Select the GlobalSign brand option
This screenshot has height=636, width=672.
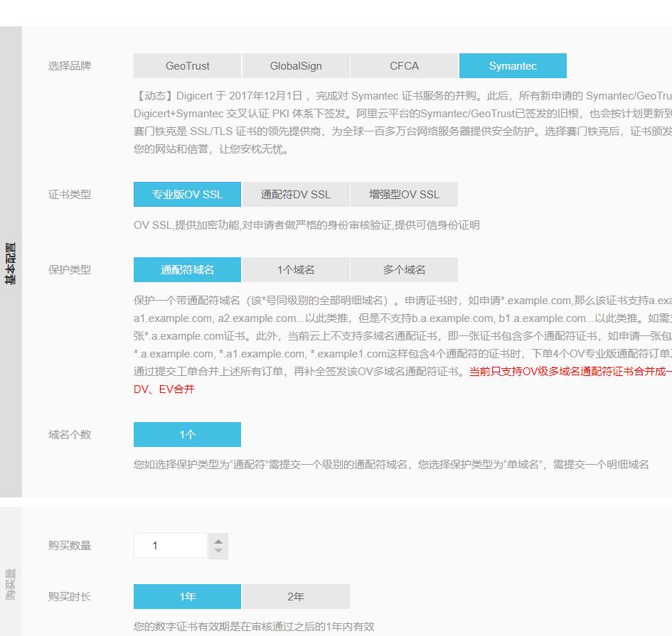click(295, 65)
